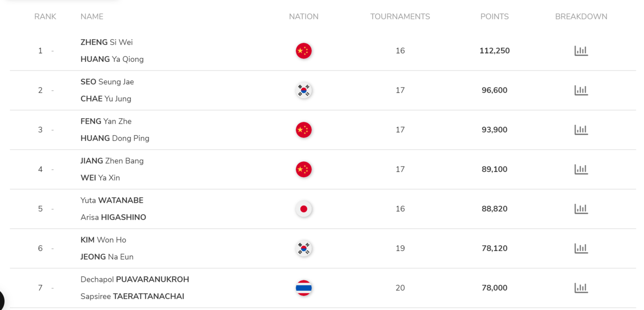Open breakdown chart for Zheng Si Wei pair
Screen dimensions: 644x310
pos(581,51)
